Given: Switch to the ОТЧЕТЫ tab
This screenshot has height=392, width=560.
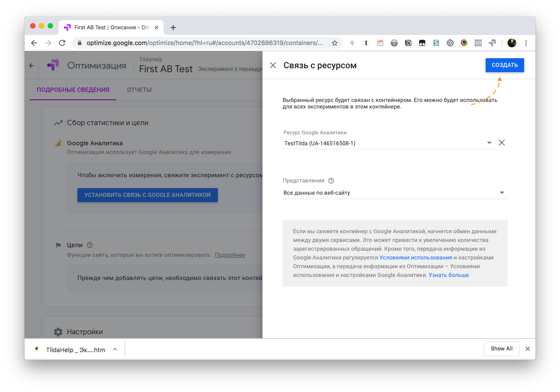Looking at the screenshot, I should pyautogui.click(x=139, y=90).
